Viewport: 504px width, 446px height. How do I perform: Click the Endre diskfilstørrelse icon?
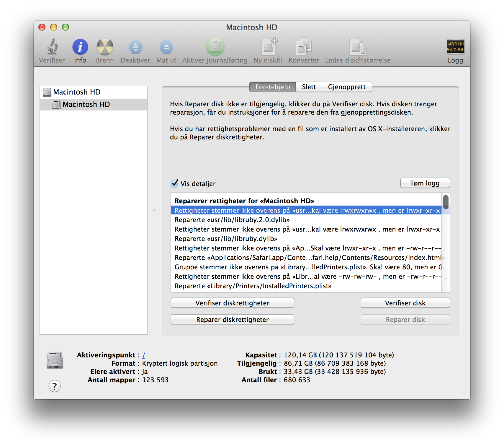click(x=358, y=46)
